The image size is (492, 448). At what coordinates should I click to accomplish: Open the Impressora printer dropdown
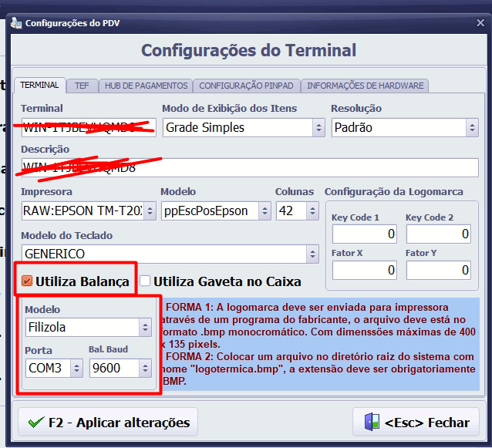(150, 211)
